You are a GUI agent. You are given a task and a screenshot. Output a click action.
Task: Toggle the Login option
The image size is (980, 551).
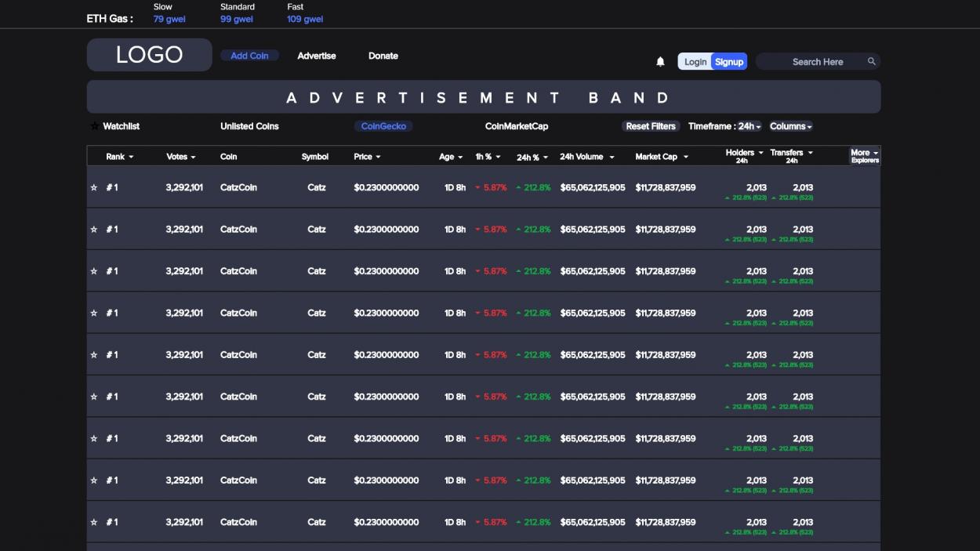pos(695,62)
